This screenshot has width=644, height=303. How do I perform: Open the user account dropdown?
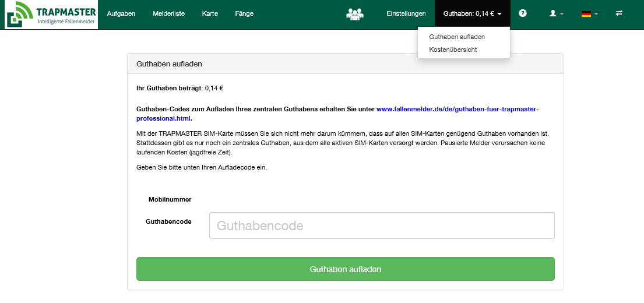557,13
